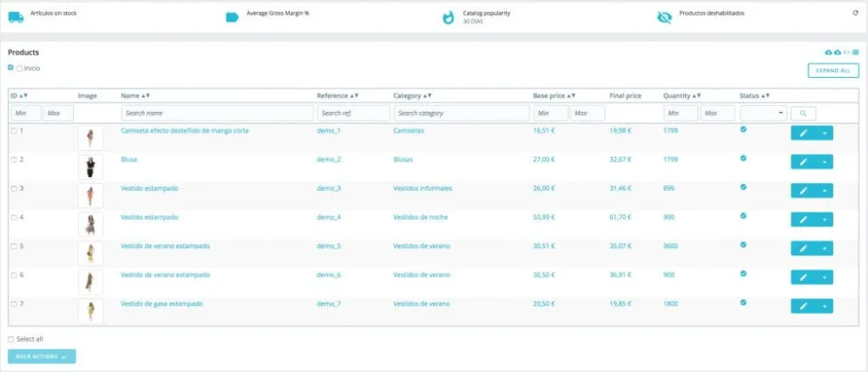This screenshot has width=868, height=372.
Task: Sort by Base price ascending arrow
Action: tap(569, 96)
